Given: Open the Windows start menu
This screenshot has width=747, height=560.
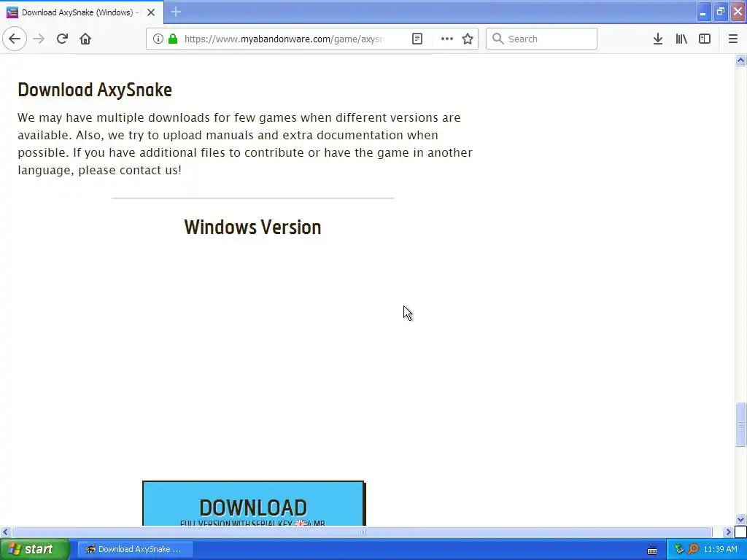Looking at the screenshot, I should 34,549.
